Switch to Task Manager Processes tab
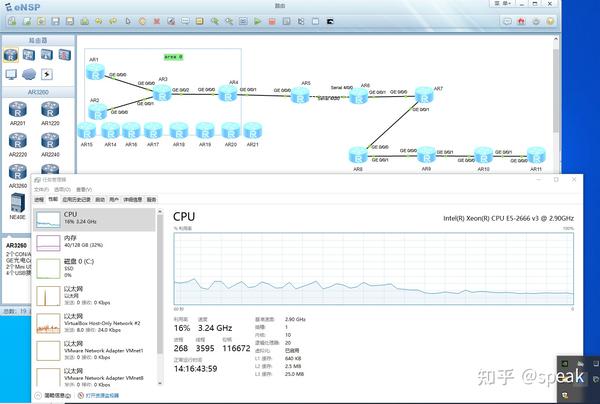 39,199
